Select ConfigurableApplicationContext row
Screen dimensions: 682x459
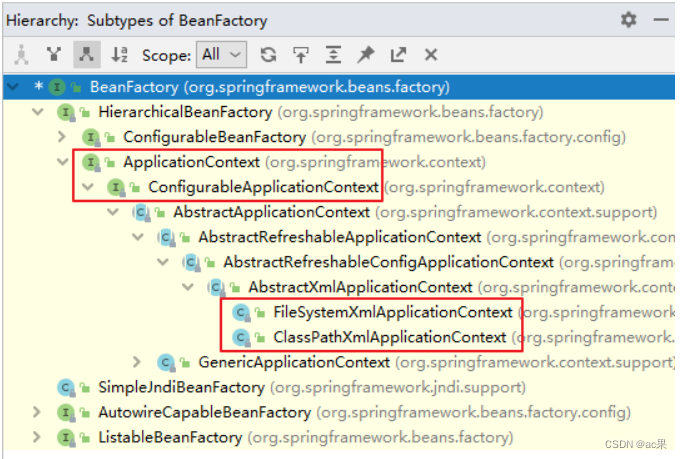click(339, 187)
